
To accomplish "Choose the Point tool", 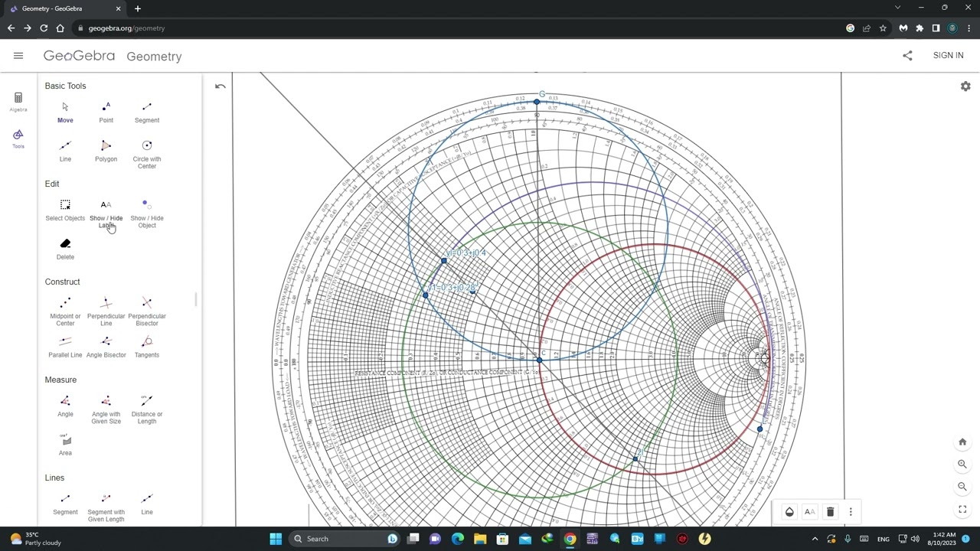I will [x=106, y=112].
